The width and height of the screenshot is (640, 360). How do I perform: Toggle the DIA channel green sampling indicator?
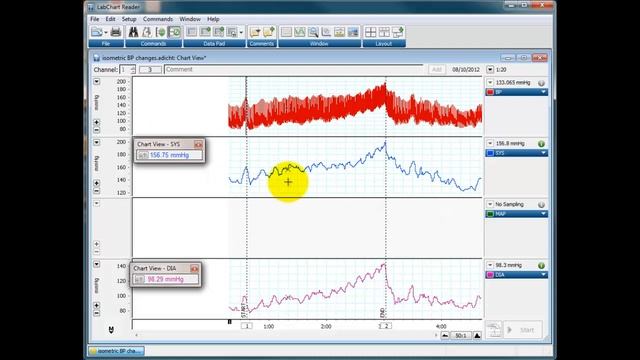(x=541, y=265)
